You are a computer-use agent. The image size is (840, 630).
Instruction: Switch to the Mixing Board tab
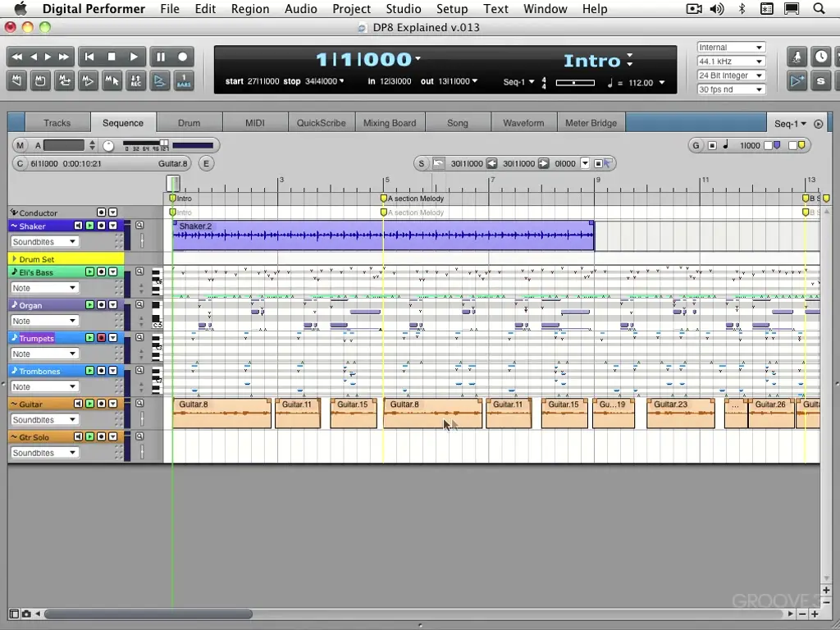coord(390,121)
